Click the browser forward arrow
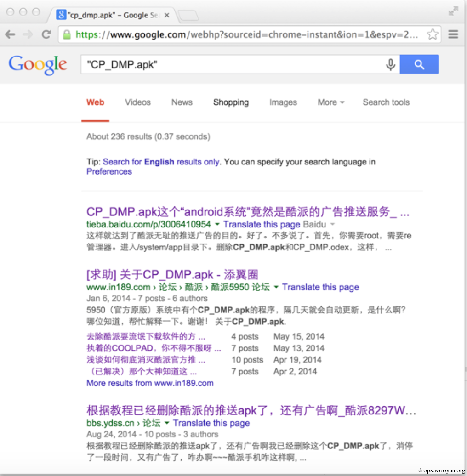This screenshot has height=476, width=467. point(28,34)
